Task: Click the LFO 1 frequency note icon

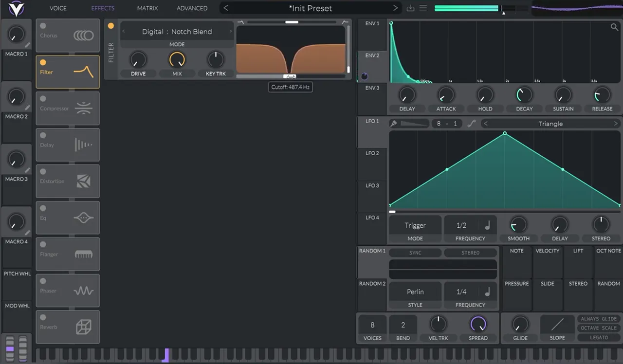Action: [487, 225]
